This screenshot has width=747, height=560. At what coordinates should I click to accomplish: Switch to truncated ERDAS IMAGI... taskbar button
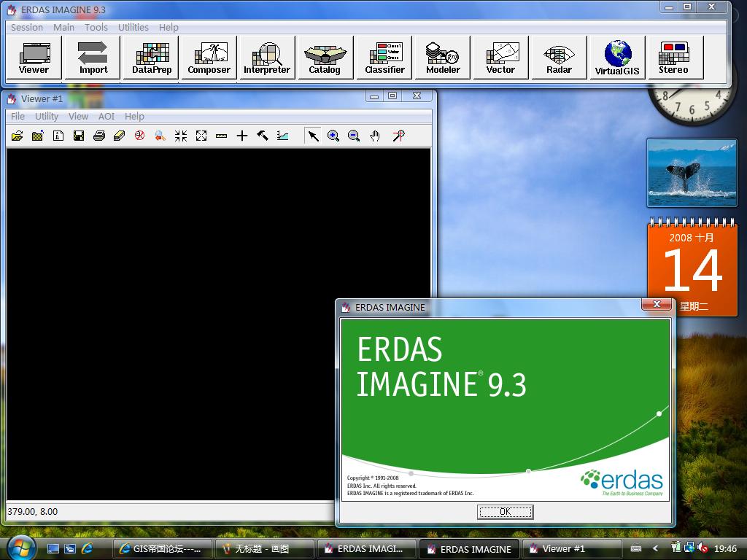[367, 549]
